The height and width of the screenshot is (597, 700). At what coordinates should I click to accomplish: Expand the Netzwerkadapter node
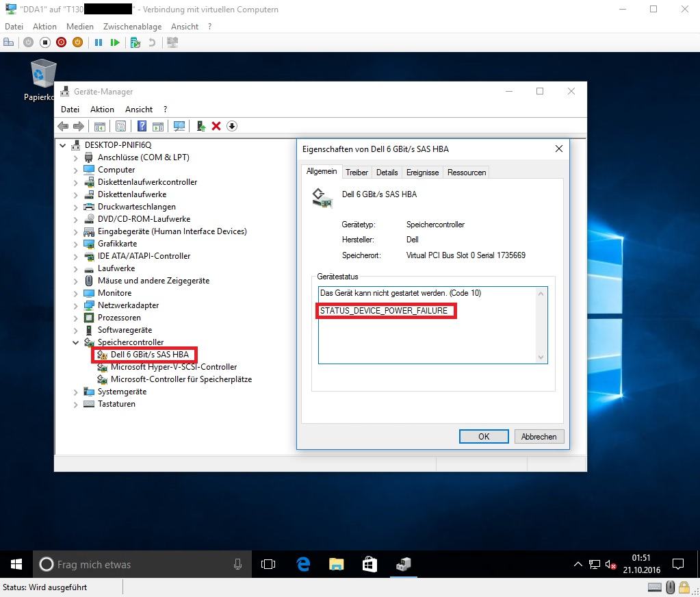[x=75, y=306]
